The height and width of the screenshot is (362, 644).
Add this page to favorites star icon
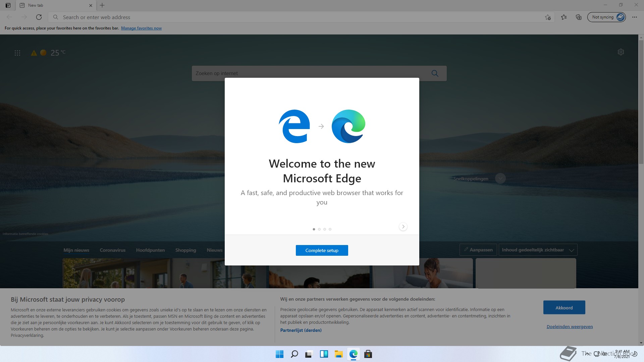click(x=548, y=17)
